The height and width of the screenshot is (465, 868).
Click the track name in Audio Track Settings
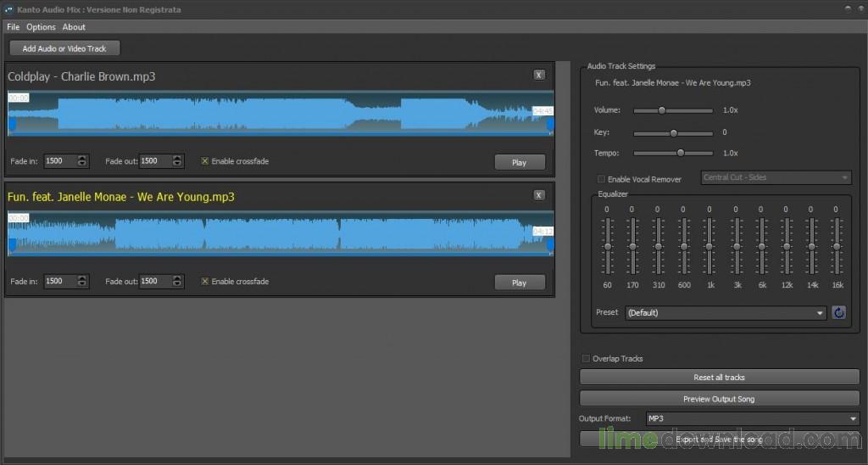672,82
